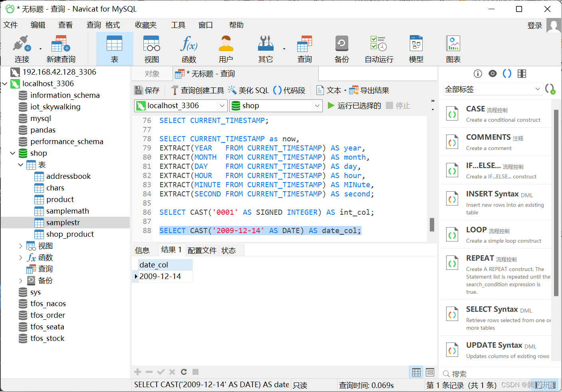Select the shop_product table
The width and height of the screenshot is (562, 392).
[70, 234]
